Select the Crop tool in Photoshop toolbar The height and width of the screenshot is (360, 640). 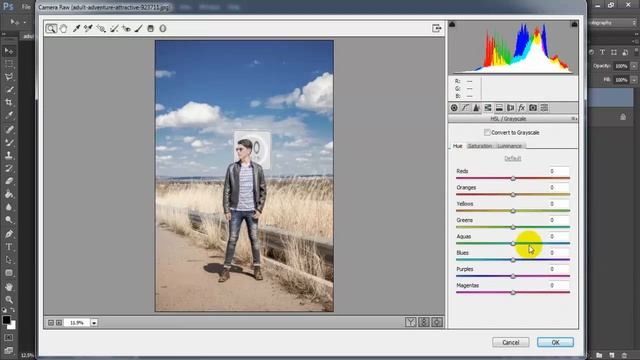9,102
